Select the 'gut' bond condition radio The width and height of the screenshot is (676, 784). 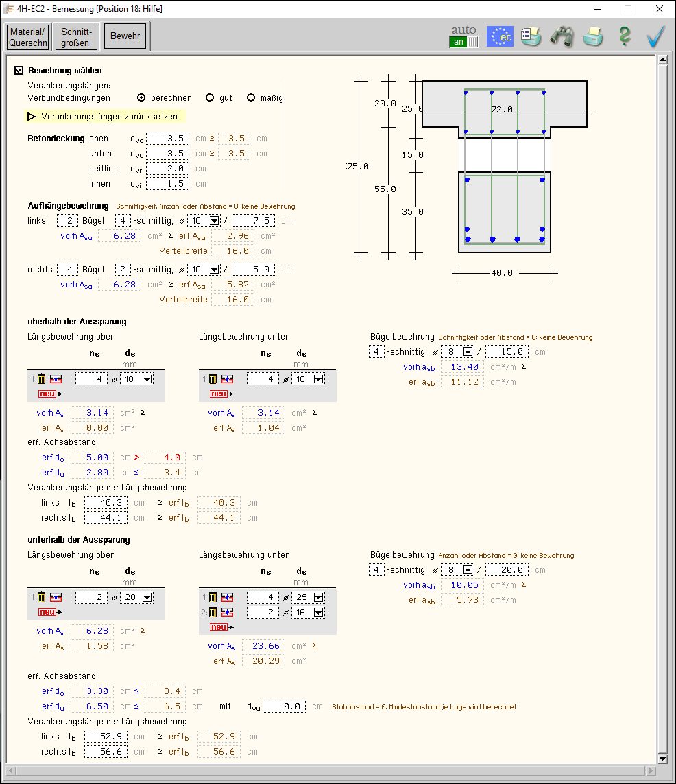(210, 98)
